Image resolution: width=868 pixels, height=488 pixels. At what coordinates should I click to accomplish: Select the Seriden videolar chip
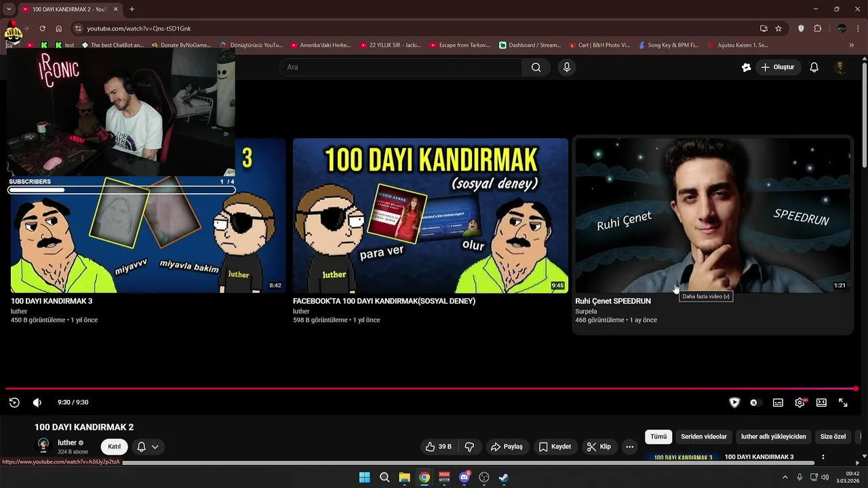click(704, 436)
